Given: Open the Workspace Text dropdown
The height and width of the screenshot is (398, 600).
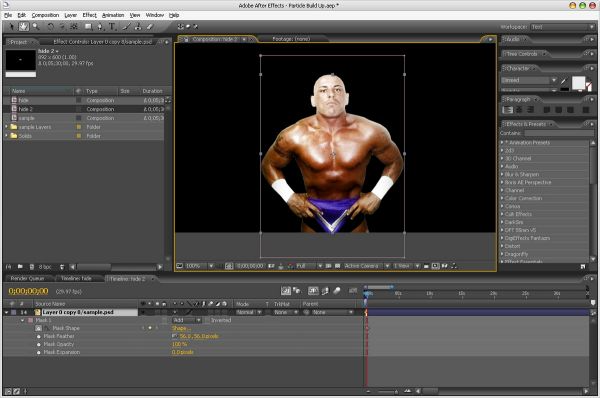Looking at the screenshot, I should (x=562, y=27).
